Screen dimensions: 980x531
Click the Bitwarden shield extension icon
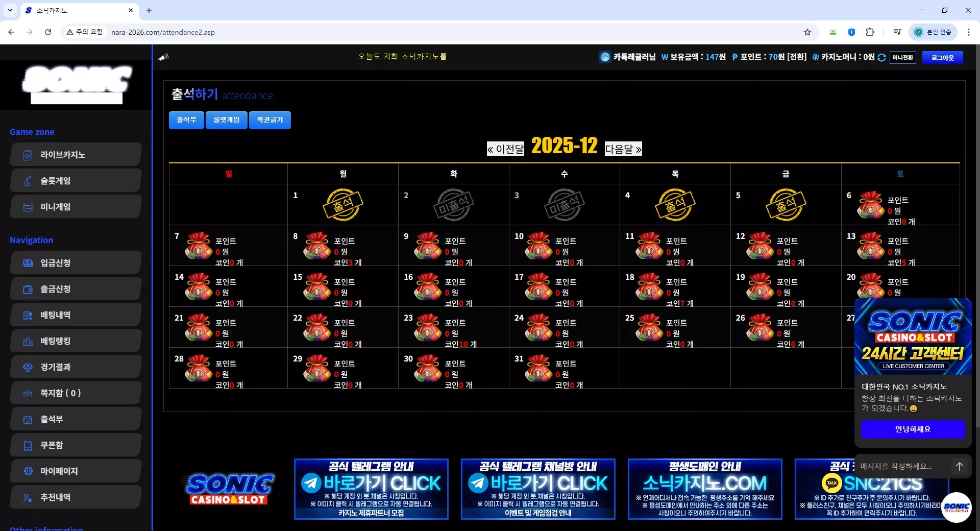pyautogui.click(x=851, y=32)
